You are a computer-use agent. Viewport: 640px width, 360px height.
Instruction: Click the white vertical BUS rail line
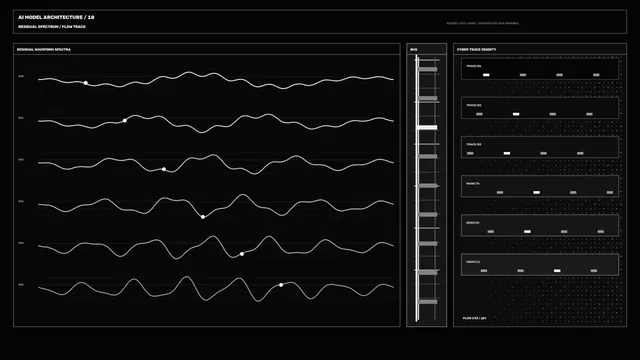[x=417, y=189]
